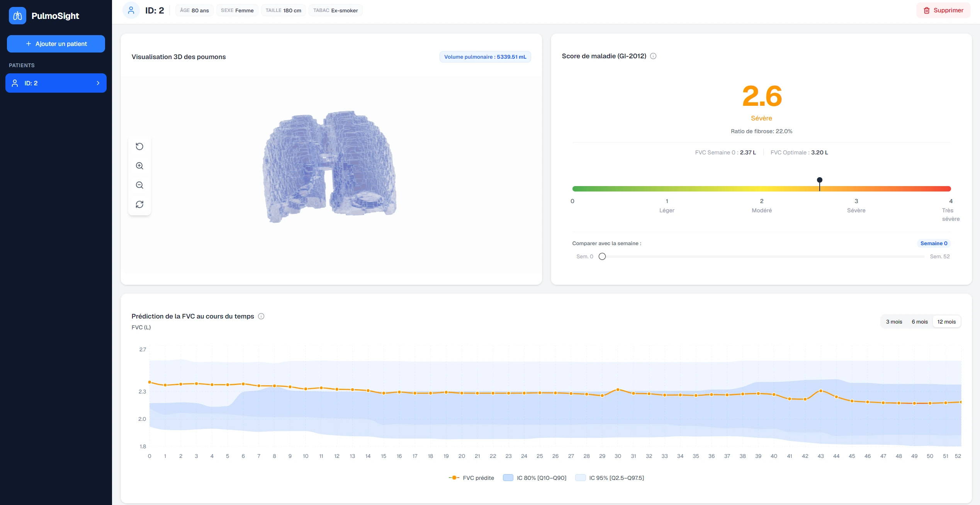Toggle IC 80% [Q10–Q90] legend entry

coord(535,478)
